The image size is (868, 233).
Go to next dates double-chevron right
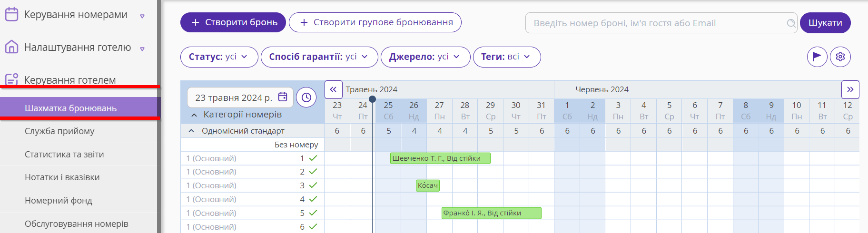(850, 89)
